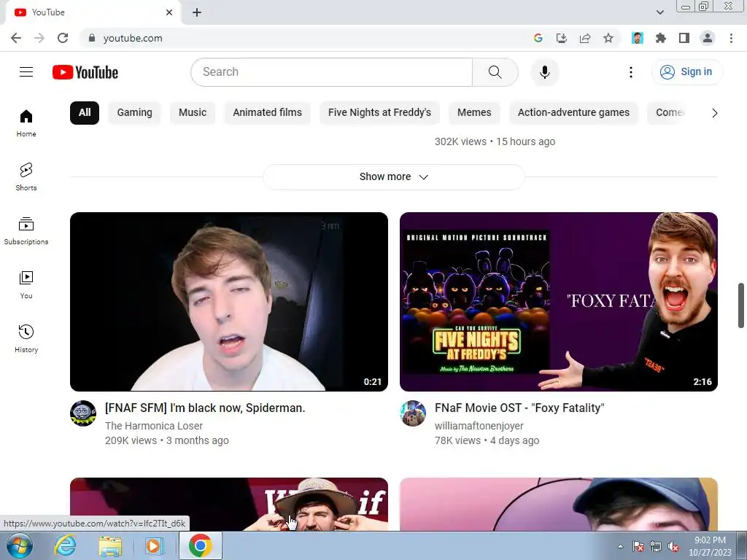Select Five Nights at Freddy's chip
This screenshot has width=747, height=560.
tap(379, 113)
